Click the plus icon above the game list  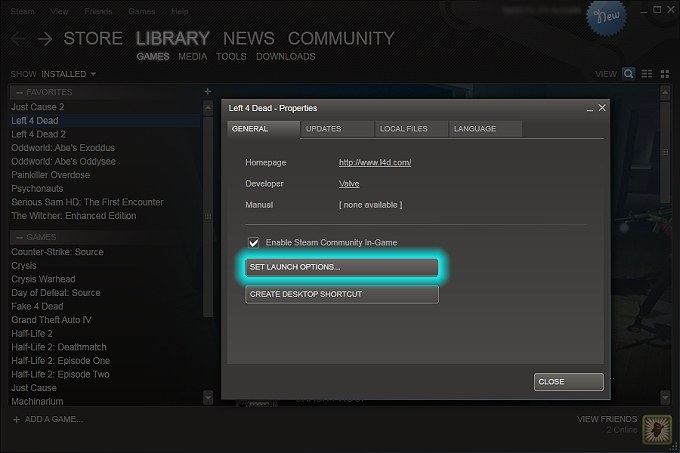coord(208,91)
